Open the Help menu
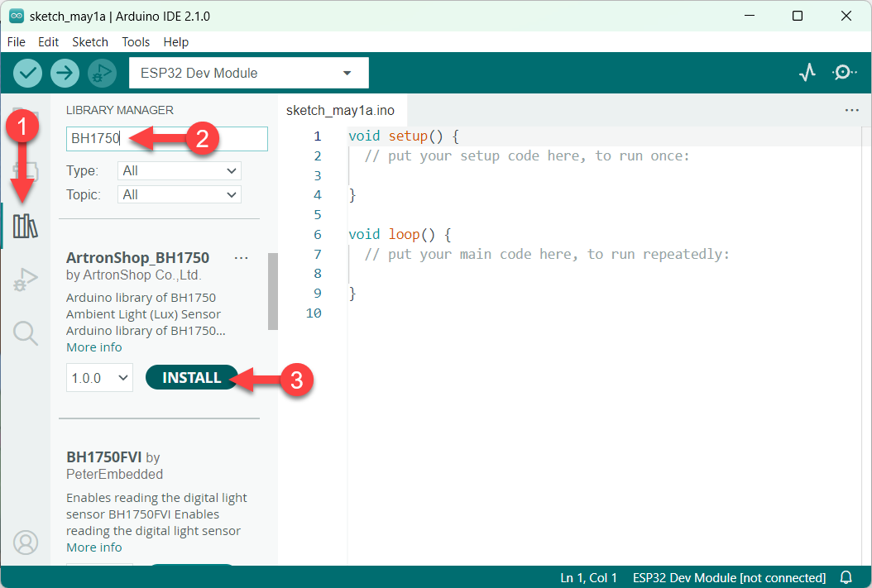Image resolution: width=872 pixels, height=588 pixels. [175, 42]
